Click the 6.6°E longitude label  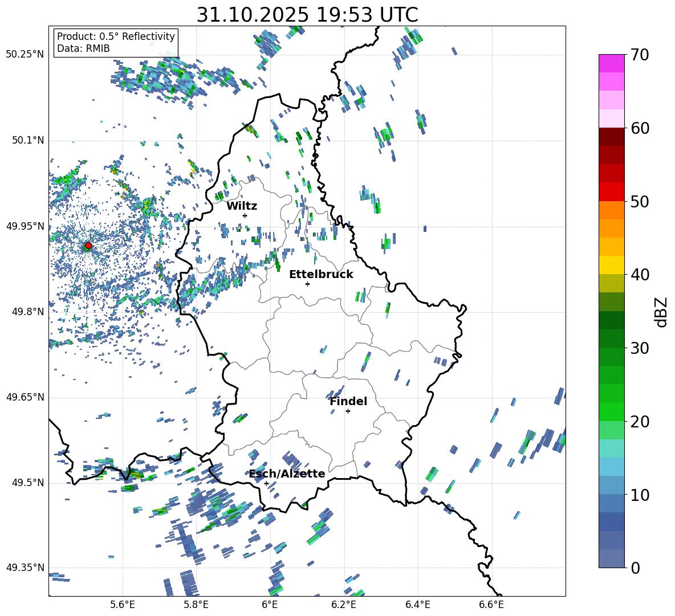[491, 605]
